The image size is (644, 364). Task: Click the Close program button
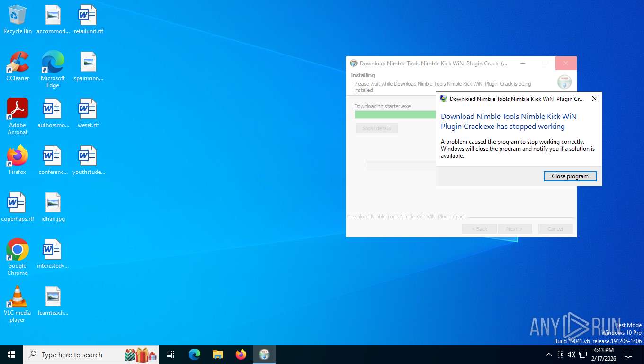point(570,176)
